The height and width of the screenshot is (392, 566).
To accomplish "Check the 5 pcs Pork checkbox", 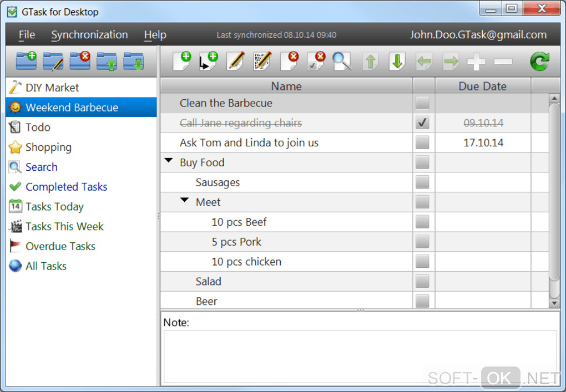I will tap(422, 242).
